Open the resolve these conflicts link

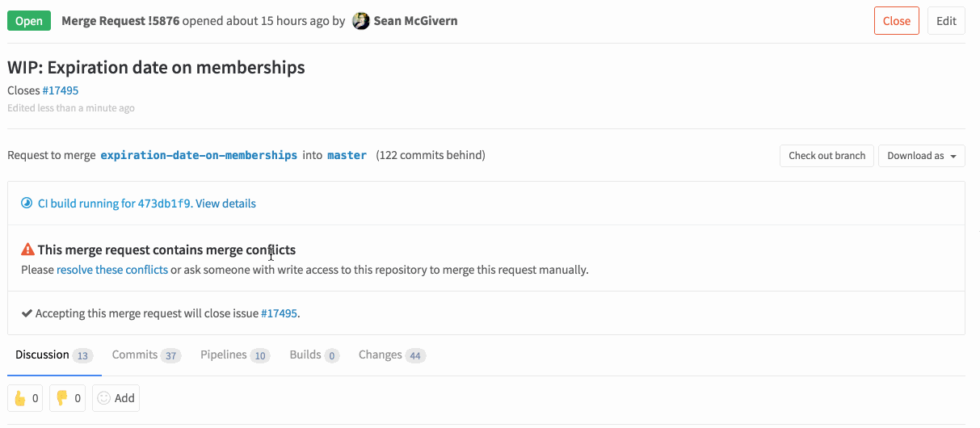coord(112,270)
